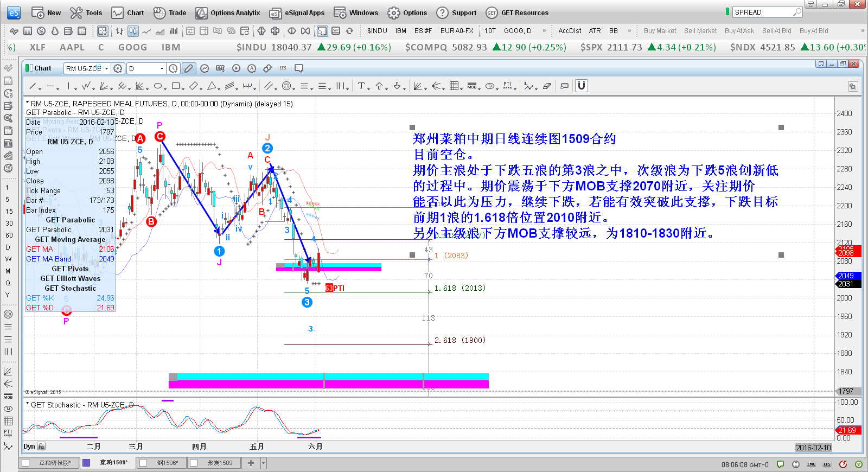Open the Windows menu
The height and width of the screenshot is (472, 868).
(356, 12)
